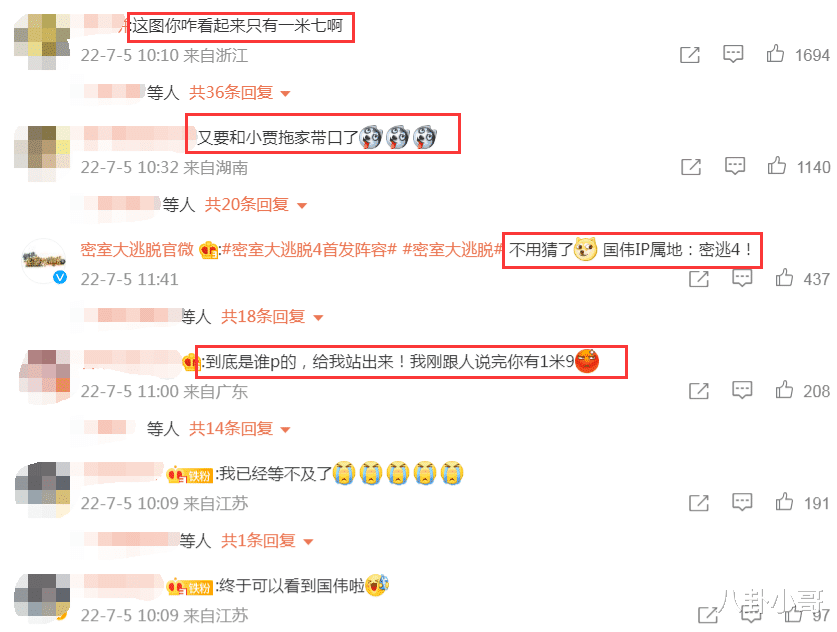
Task: Open hashtag #密室大逃脱4首发阵容#
Action: click(x=310, y=250)
